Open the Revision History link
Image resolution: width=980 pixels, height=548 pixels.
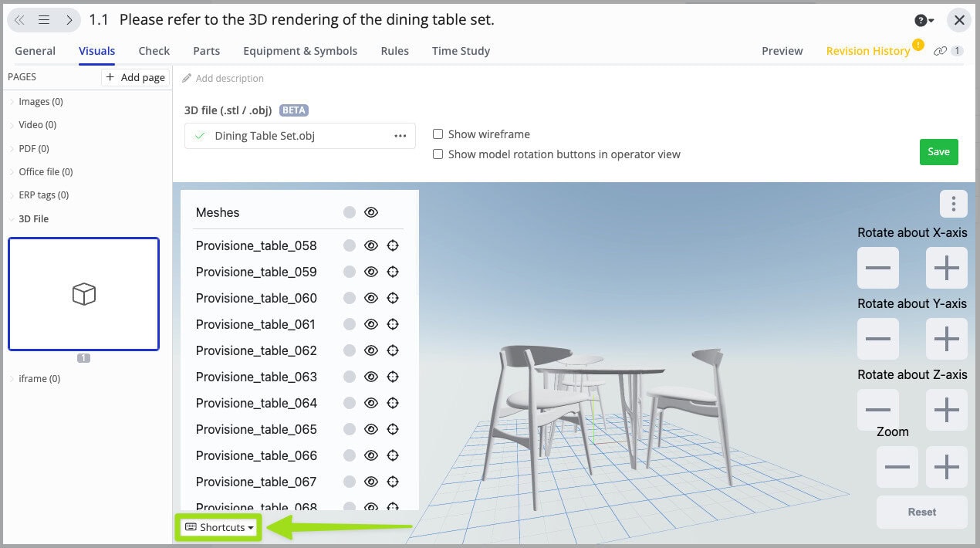[x=868, y=50]
